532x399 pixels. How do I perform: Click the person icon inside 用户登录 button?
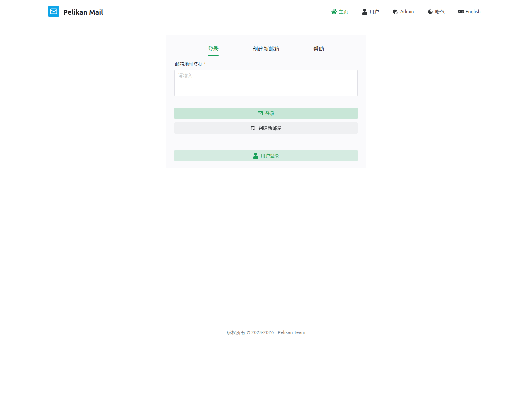click(255, 155)
